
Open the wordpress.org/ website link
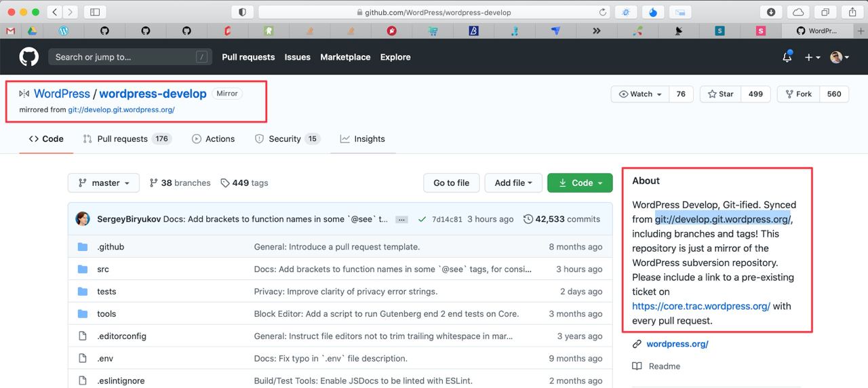pos(677,344)
